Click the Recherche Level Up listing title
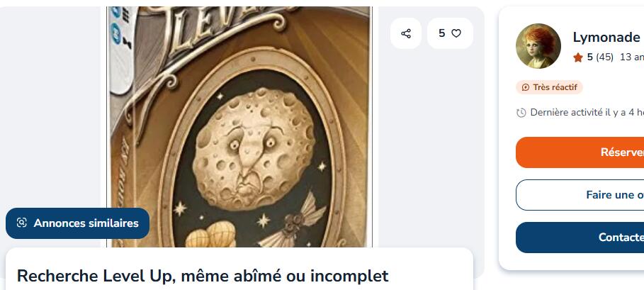Image resolution: width=644 pixels, height=290 pixels. (203, 276)
